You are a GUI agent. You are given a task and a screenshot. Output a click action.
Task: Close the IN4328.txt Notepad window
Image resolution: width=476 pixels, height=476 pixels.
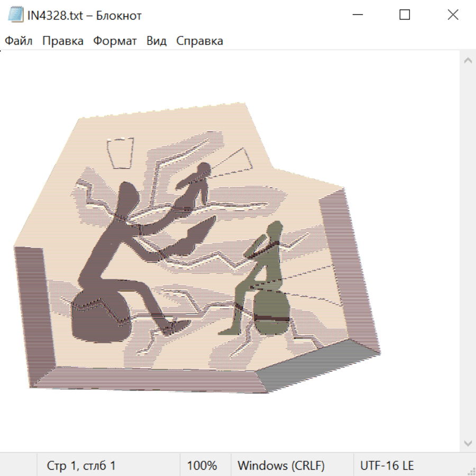point(453,15)
